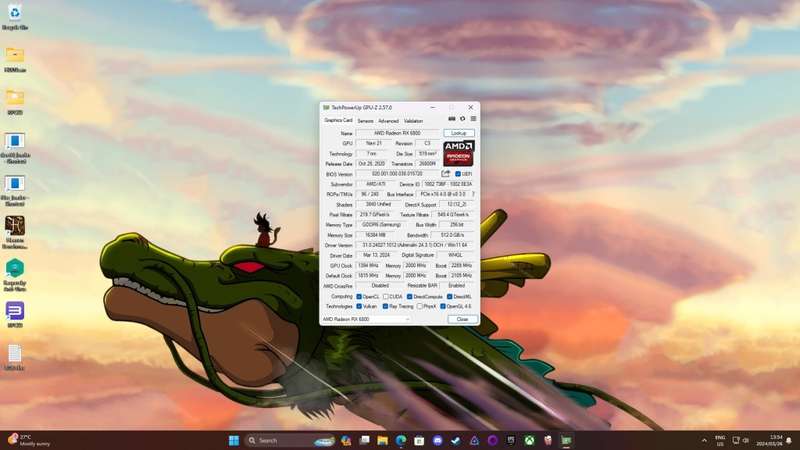Toggle the OpenCL checkbox
This screenshot has height=450, width=800.
click(359, 296)
